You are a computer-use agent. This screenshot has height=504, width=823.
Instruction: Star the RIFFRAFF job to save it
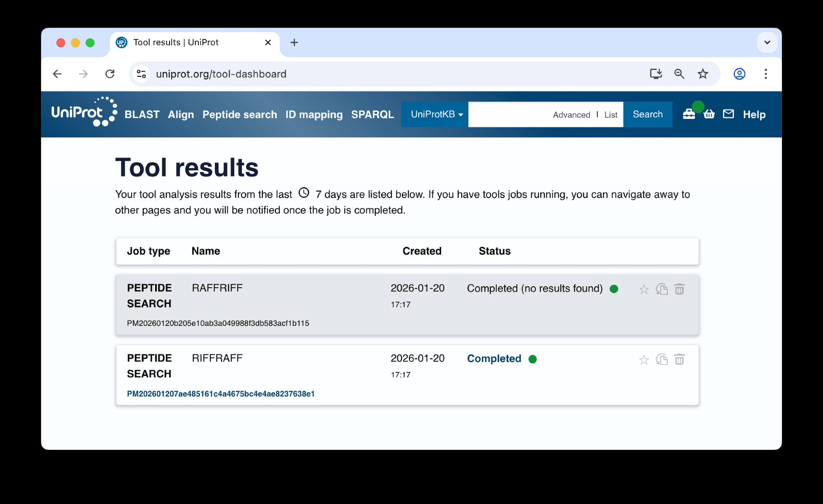(644, 360)
